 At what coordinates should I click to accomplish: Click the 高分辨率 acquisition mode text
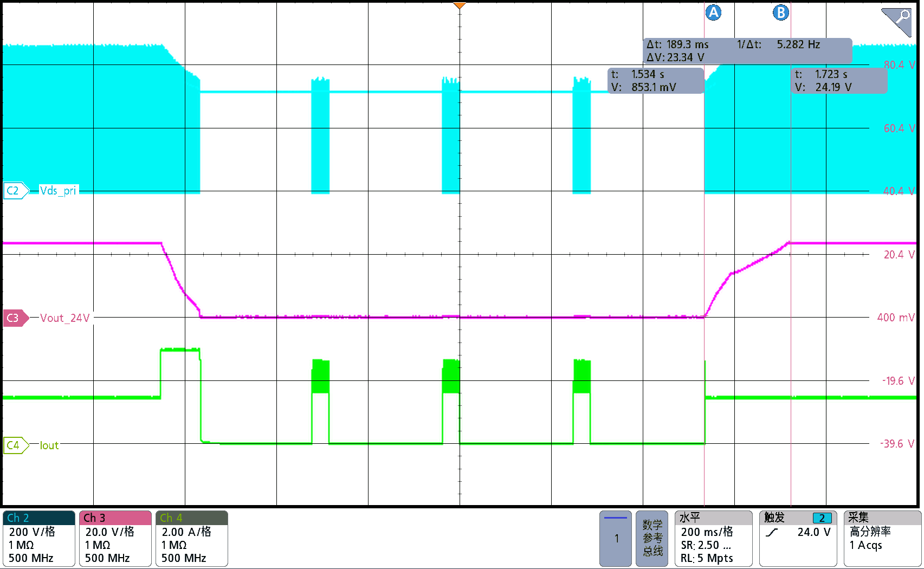tap(870, 532)
